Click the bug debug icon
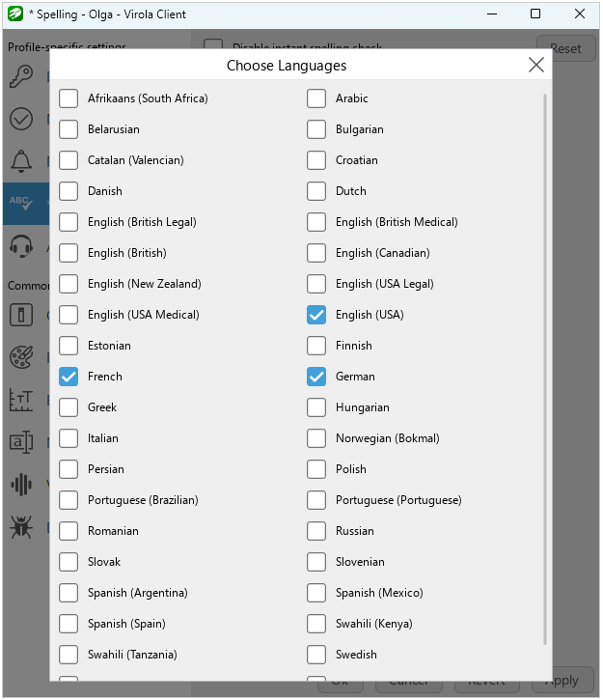 click(21, 527)
